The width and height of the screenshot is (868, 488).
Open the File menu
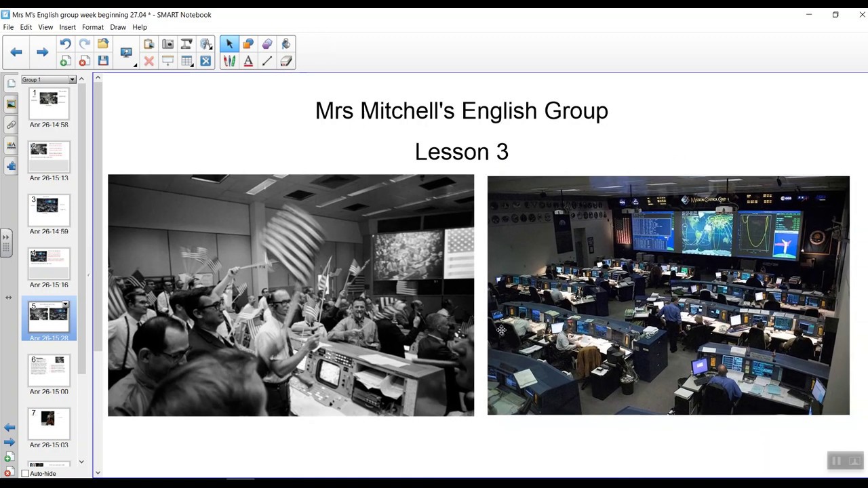8,27
